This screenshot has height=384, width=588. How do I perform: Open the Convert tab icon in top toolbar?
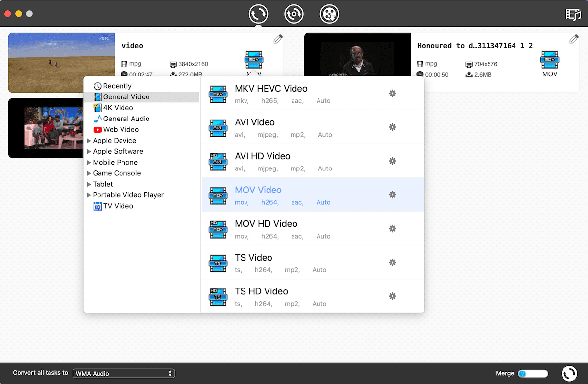point(258,14)
